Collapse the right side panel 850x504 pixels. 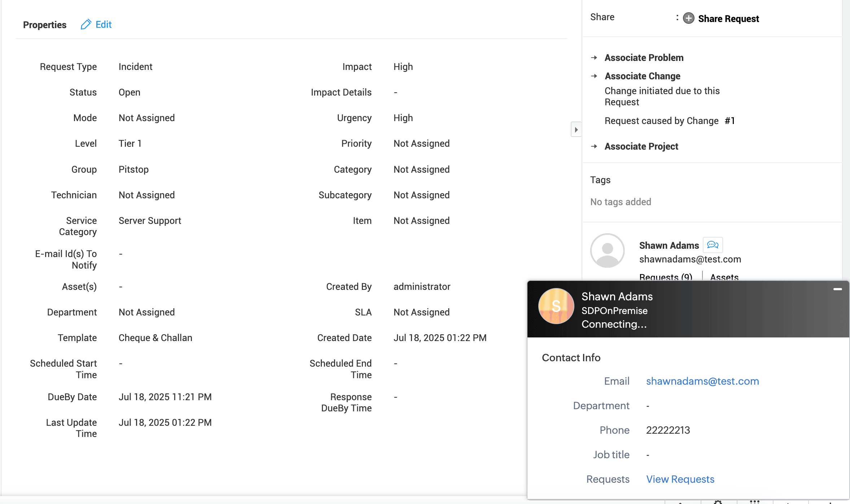click(x=576, y=129)
